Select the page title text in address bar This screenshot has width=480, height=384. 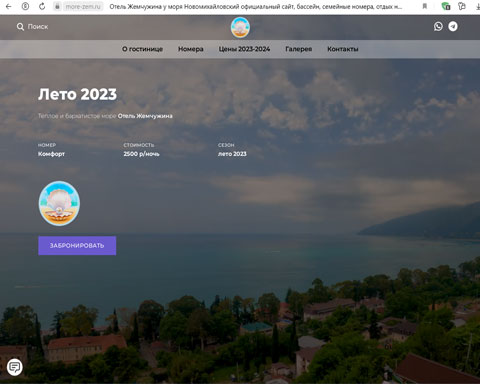click(256, 7)
